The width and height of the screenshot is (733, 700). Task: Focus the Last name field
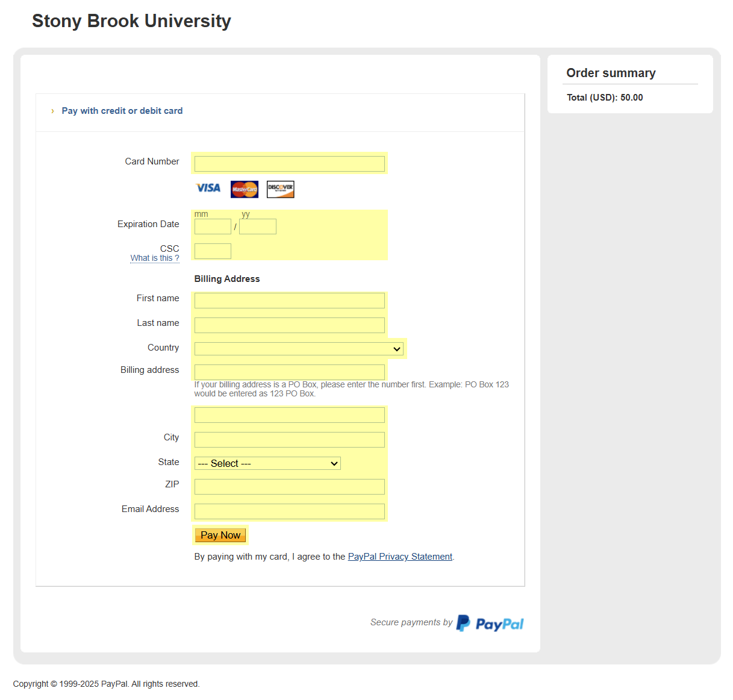click(289, 325)
